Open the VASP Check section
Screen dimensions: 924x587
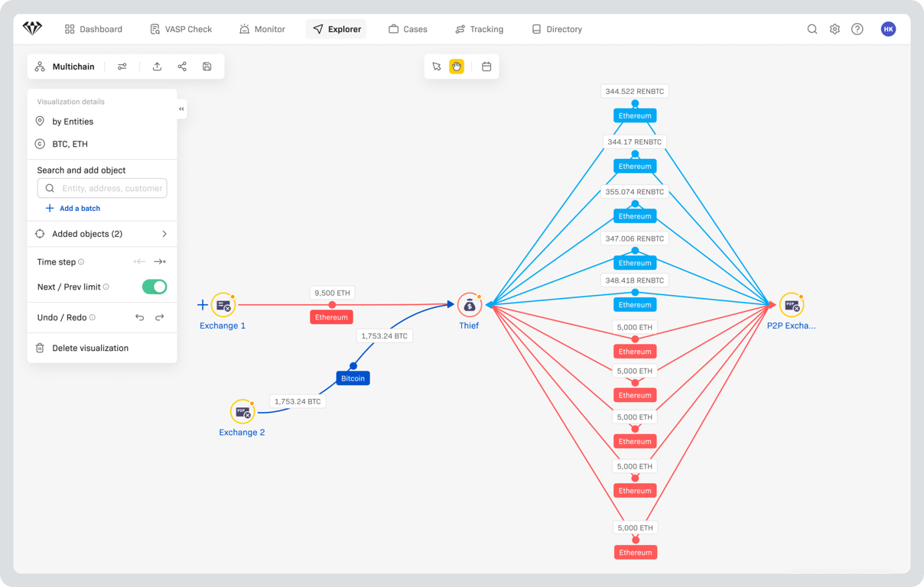(x=181, y=29)
